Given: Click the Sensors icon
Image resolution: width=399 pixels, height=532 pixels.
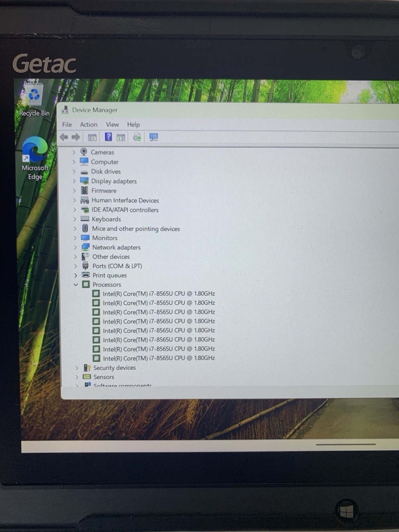Looking at the screenshot, I should [x=87, y=377].
